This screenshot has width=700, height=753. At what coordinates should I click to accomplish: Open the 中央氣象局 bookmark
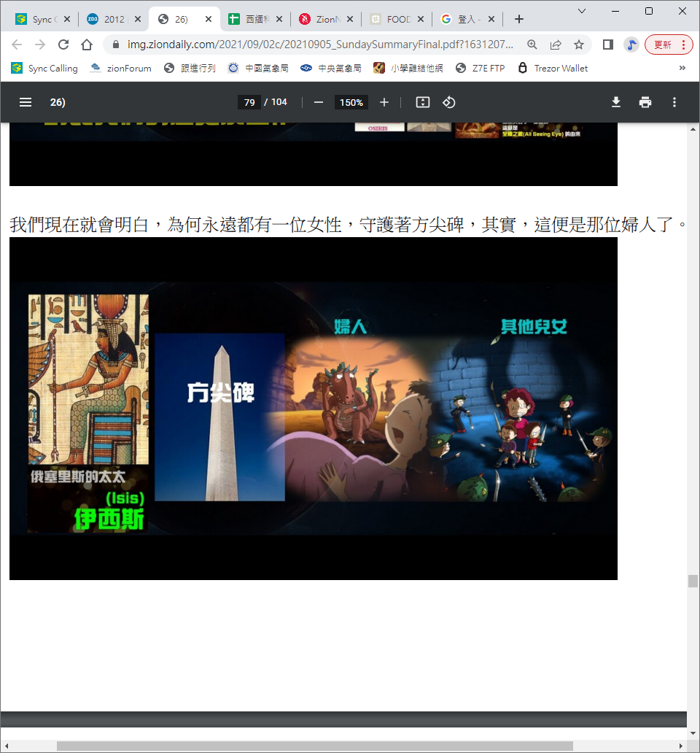pos(331,68)
